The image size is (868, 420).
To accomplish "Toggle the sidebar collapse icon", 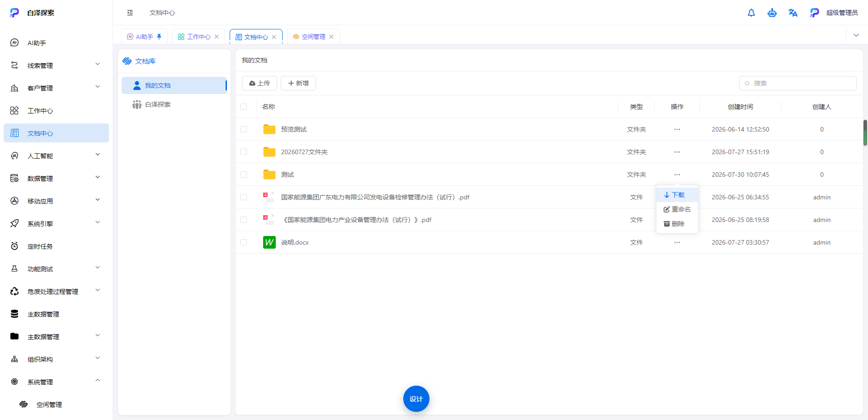I will 130,13.
